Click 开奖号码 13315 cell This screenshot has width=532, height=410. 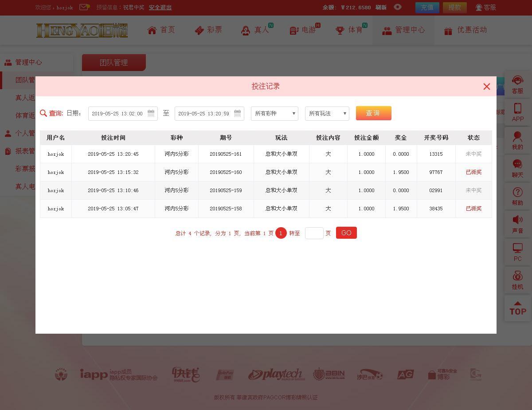(x=436, y=154)
